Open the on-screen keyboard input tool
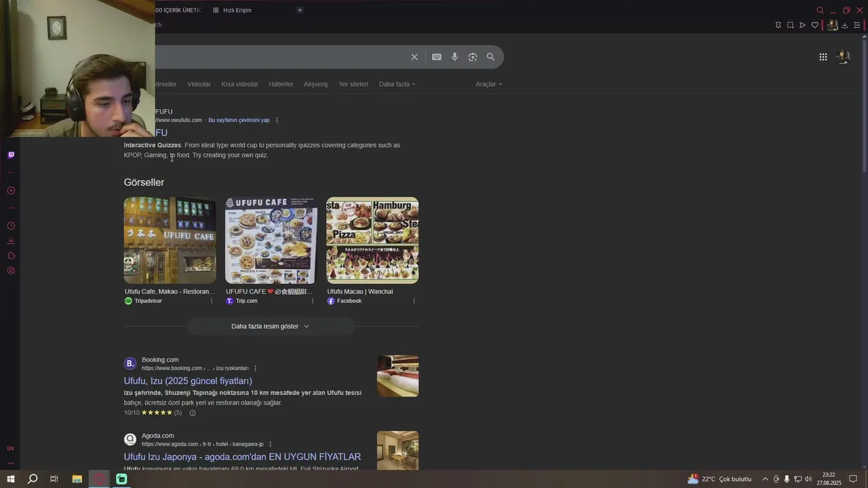The width and height of the screenshot is (868, 488). click(x=437, y=57)
